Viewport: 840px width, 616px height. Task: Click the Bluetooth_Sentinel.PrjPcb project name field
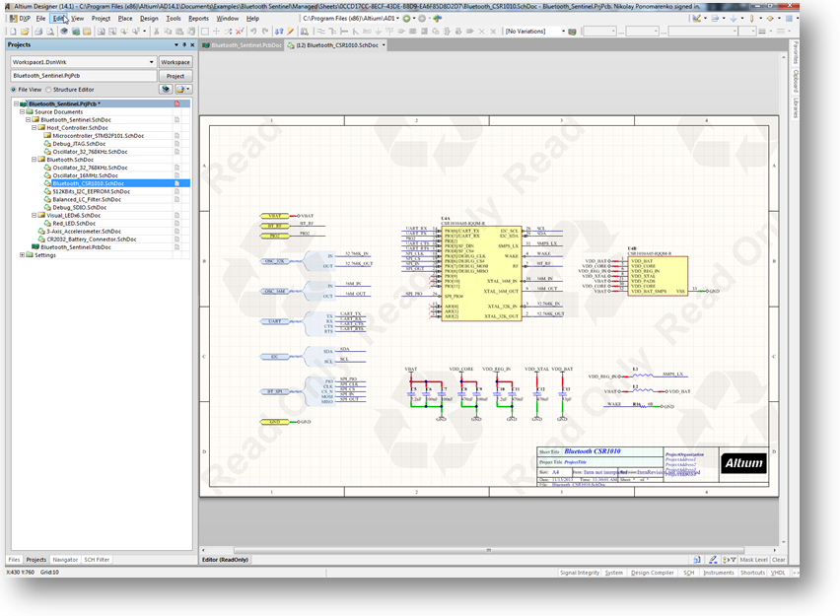tap(83, 76)
